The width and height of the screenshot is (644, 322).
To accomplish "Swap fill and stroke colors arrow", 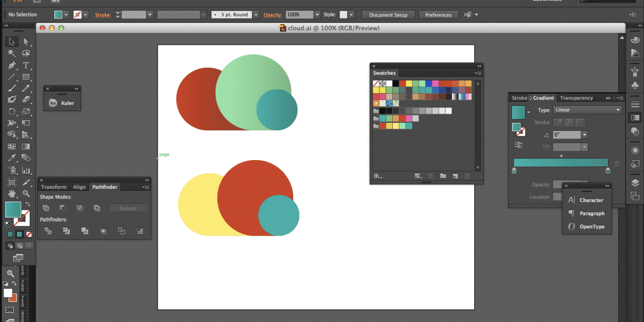I will pos(28,204).
